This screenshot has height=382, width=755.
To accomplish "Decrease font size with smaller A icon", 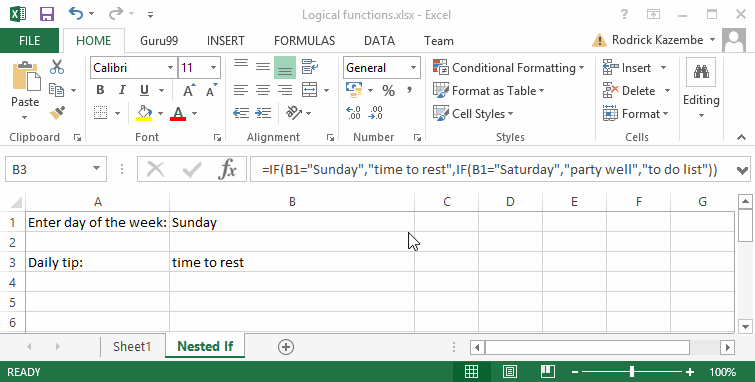I will coord(211,90).
